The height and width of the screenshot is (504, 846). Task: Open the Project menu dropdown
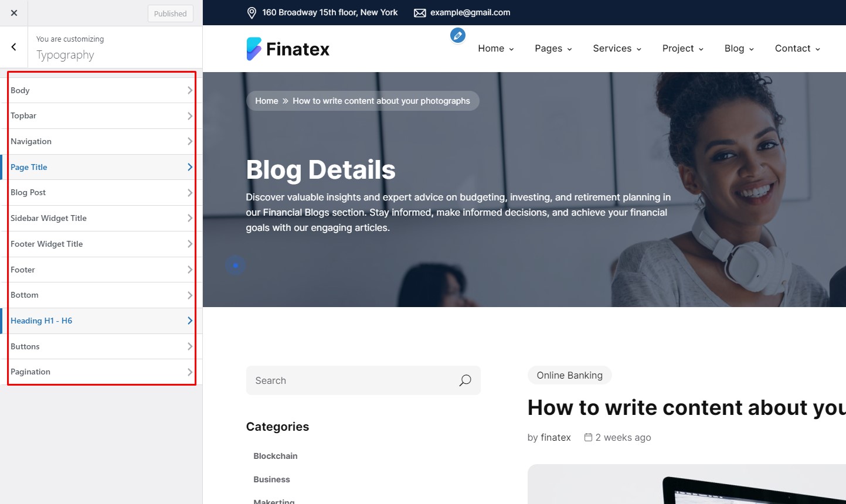tap(683, 49)
